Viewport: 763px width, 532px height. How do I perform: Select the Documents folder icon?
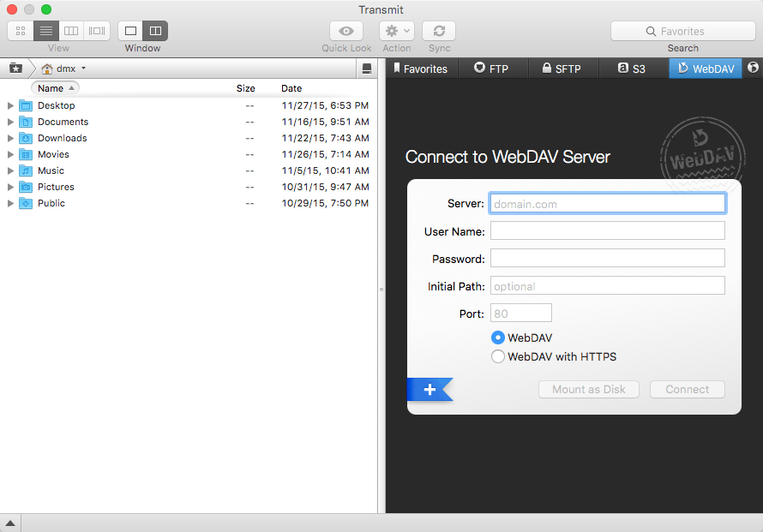[x=26, y=122]
